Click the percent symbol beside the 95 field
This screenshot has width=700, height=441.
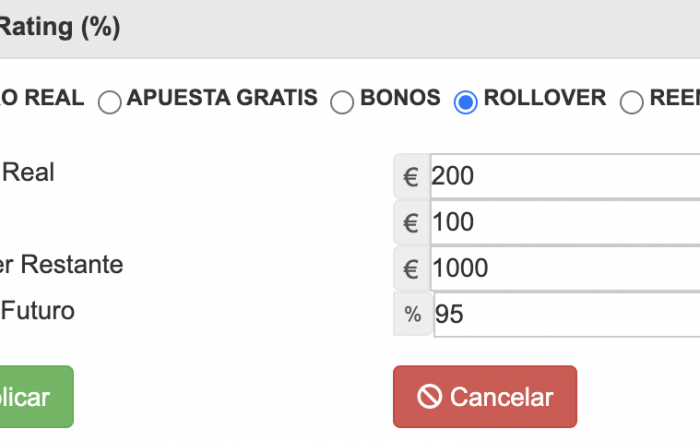click(x=413, y=314)
